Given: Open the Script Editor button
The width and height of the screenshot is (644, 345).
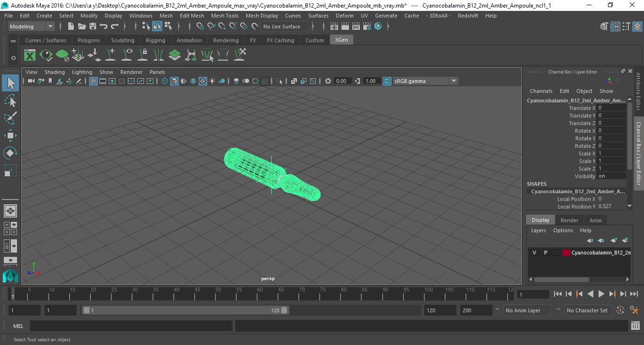Looking at the screenshot, I should coord(635,326).
